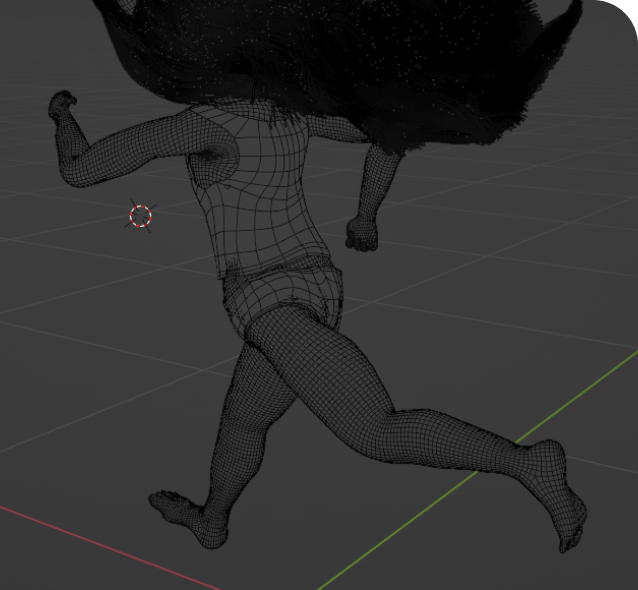The height and width of the screenshot is (590, 638).
Task: Select the raised fist on the left
Action: coord(62,103)
